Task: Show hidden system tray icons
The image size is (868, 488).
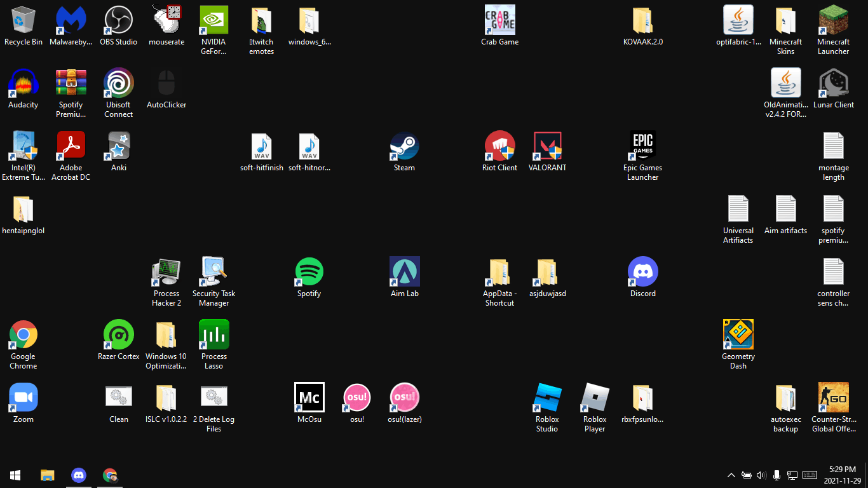Action: tap(731, 475)
